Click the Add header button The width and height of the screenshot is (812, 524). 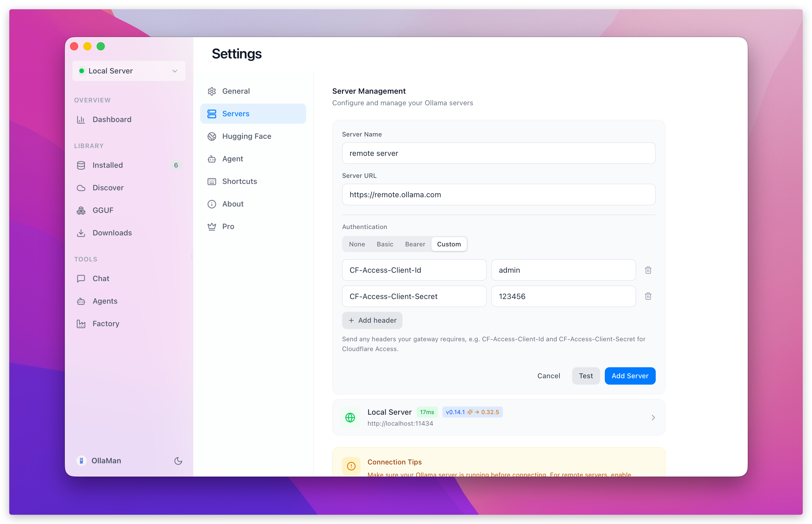point(372,320)
